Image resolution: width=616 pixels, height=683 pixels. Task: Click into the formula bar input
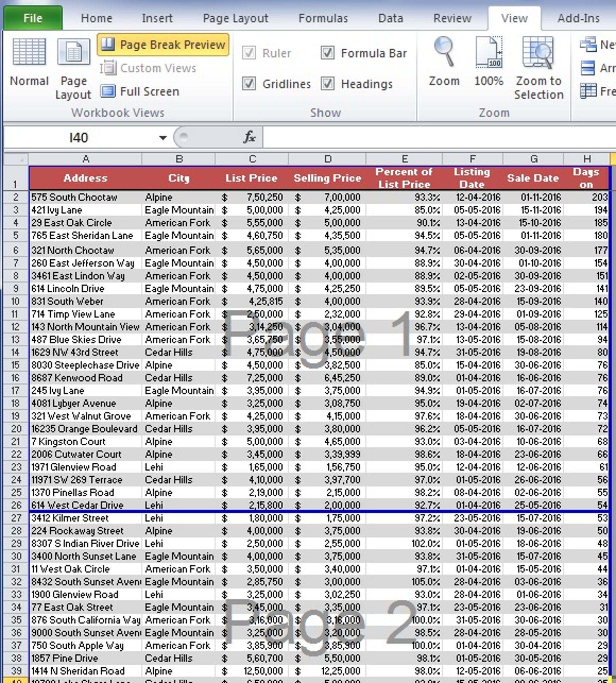click(x=439, y=137)
